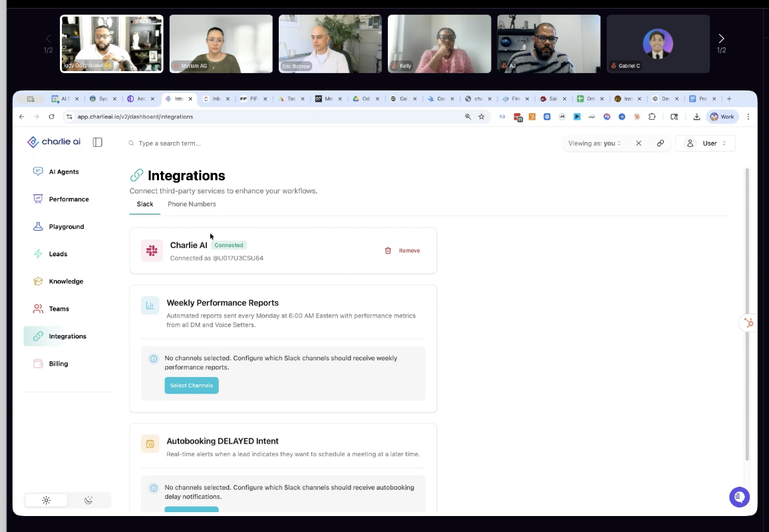Select Myriam AG video thumbnail
769x532 pixels.
click(221, 44)
